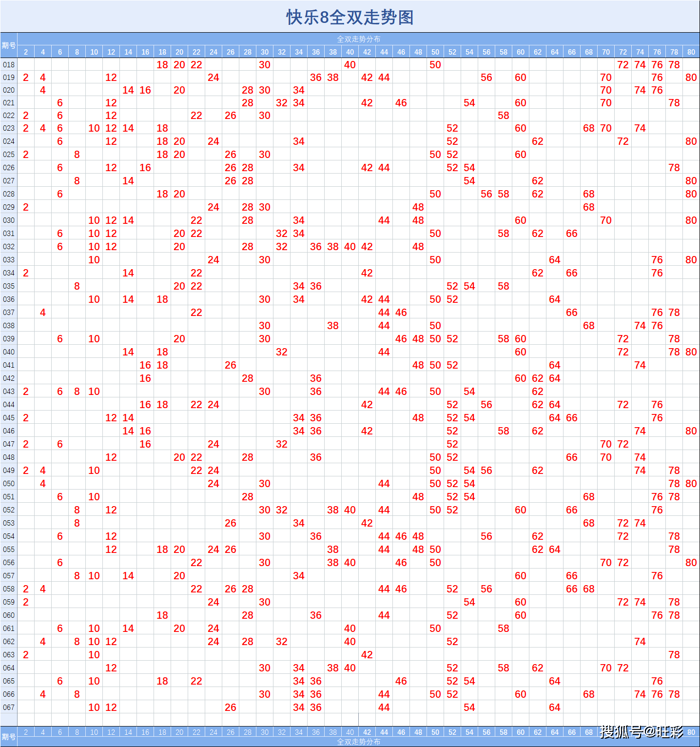Click number 64 in row 067
Viewport: 700px width, 747px height.
555,708
